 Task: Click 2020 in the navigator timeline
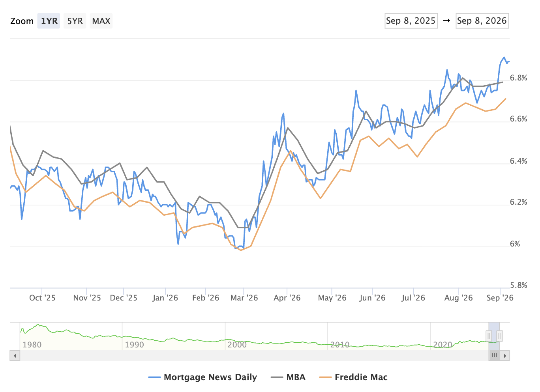coord(442,345)
